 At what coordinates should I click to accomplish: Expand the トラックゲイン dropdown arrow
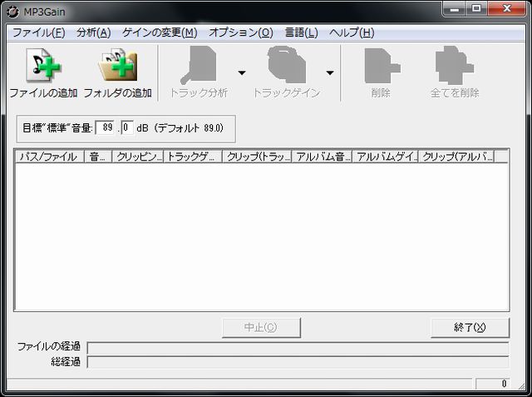[x=330, y=72]
